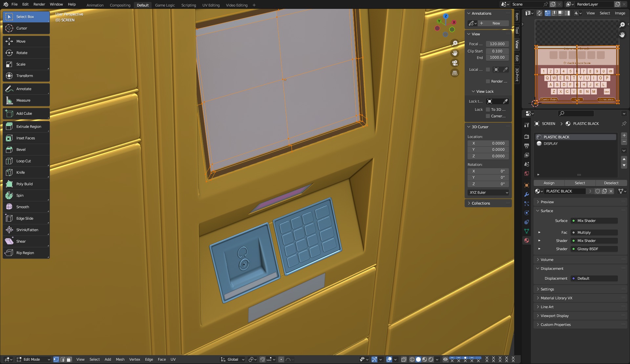Enable Lock Camera to View
This screenshot has width=630, height=364.
click(x=488, y=116)
